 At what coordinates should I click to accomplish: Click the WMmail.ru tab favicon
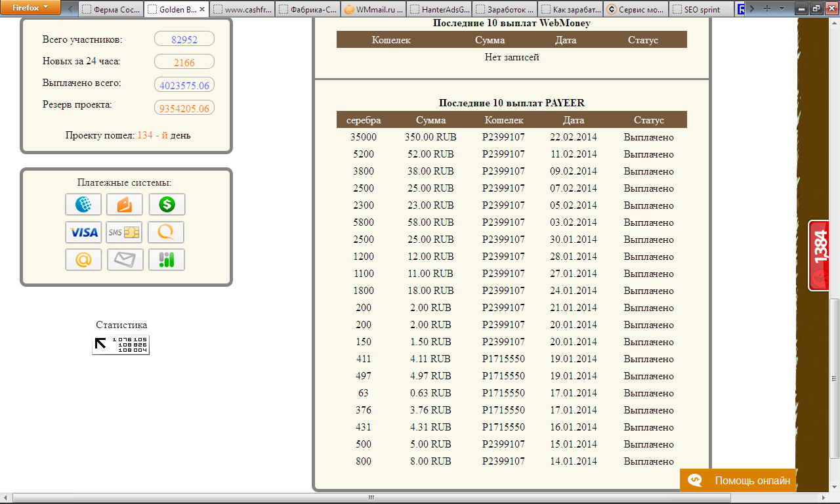349,10
